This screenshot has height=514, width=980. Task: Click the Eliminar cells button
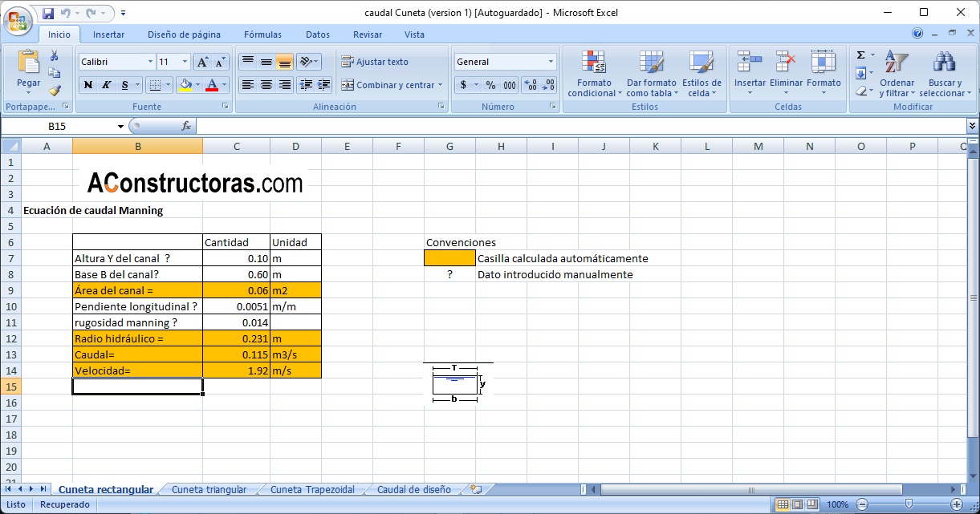786,73
